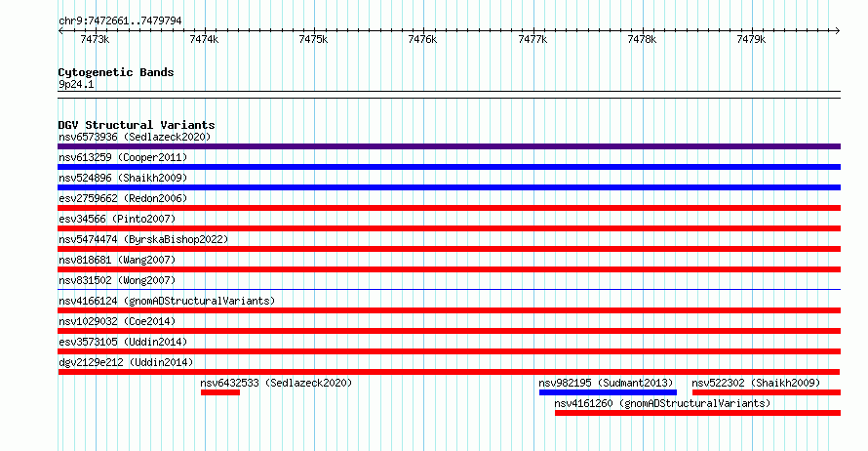
Task: Open nsv4166124 (gnomADStructuralVariants) label
Action: [x=167, y=301]
